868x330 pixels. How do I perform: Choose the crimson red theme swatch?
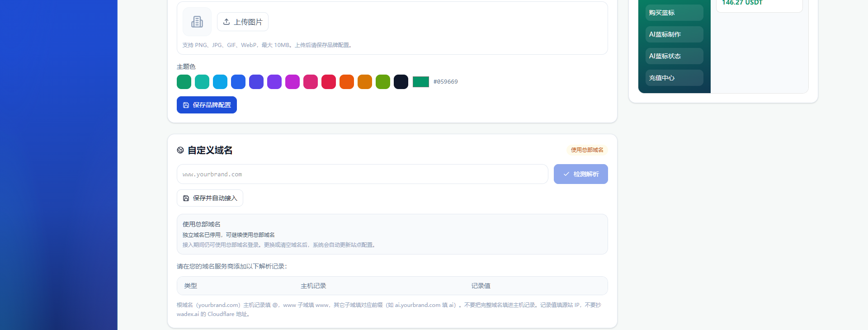[329, 82]
